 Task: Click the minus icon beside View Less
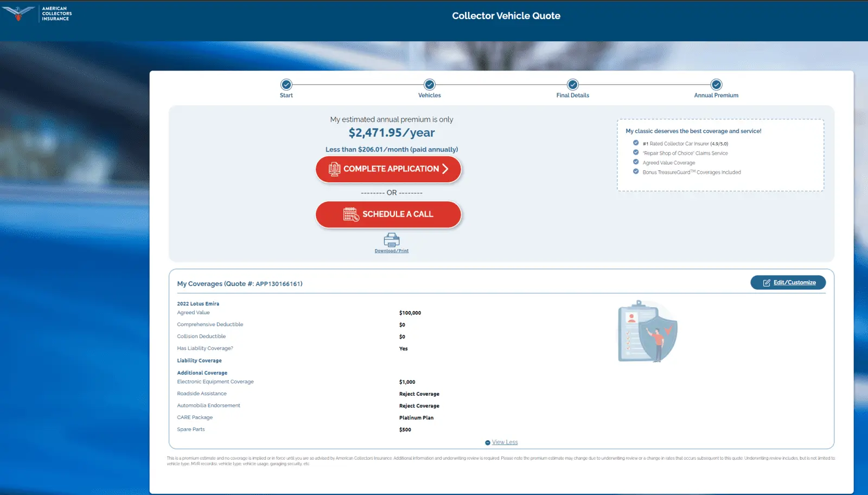(488, 443)
